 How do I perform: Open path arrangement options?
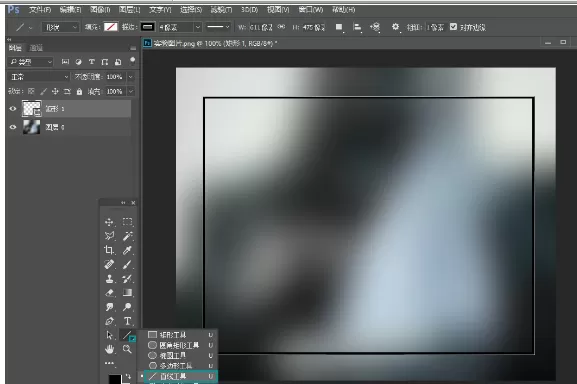375,27
